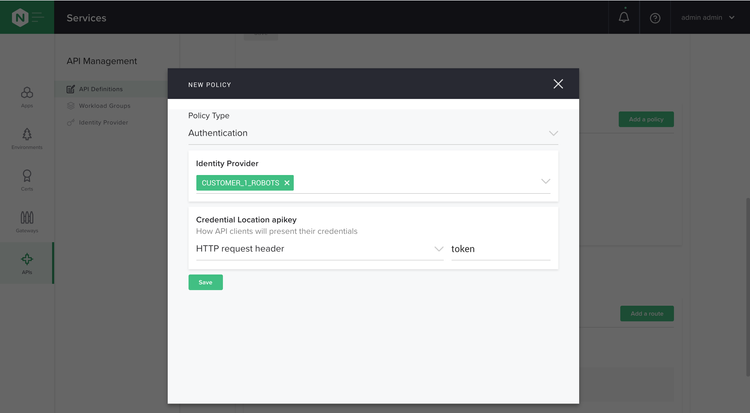Open the admin admin user menu
This screenshot has width=750, height=413.
pos(707,18)
